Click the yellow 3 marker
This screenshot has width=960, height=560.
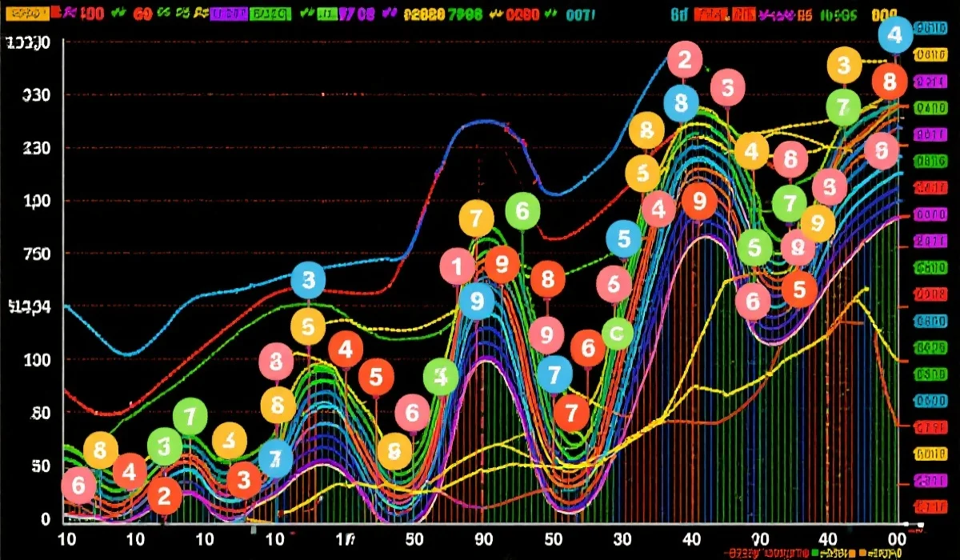843,66
